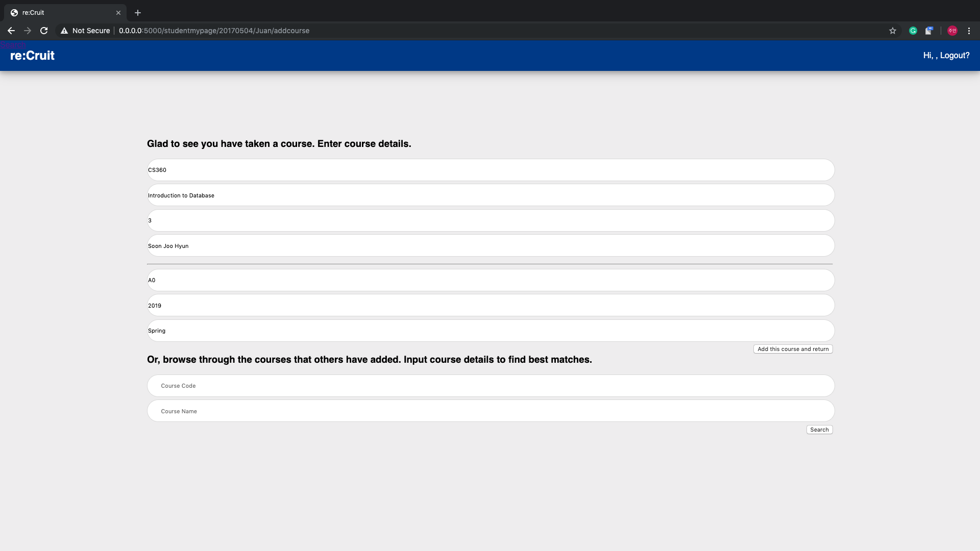This screenshot has height=551, width=980.
Task: Focus the Introduction to Database field
Action: point(490,195)
